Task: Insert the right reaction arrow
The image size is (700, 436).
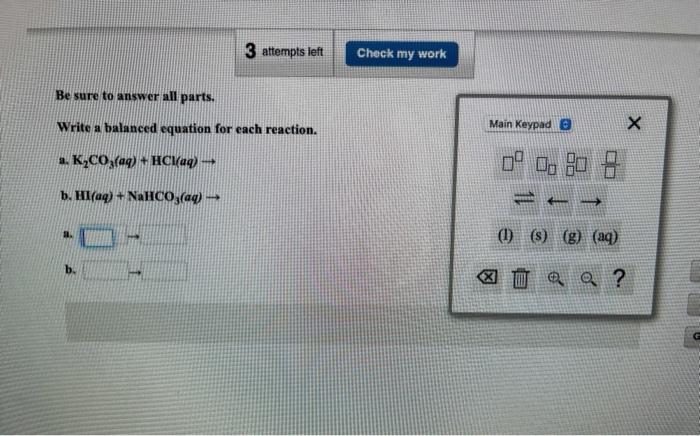Action: coord(591,202)
